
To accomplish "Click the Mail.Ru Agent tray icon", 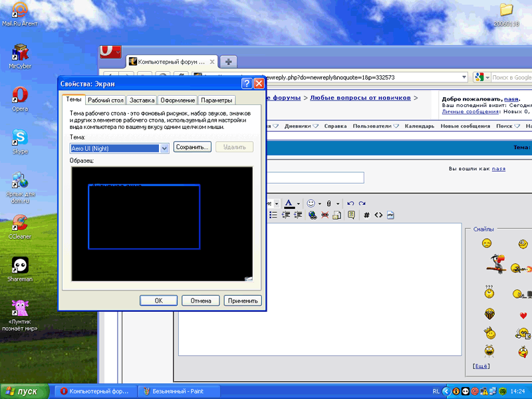I will pos(475,391).
